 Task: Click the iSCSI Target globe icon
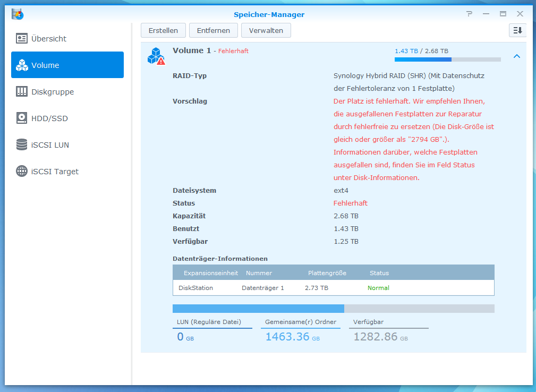tap(22, 171)
